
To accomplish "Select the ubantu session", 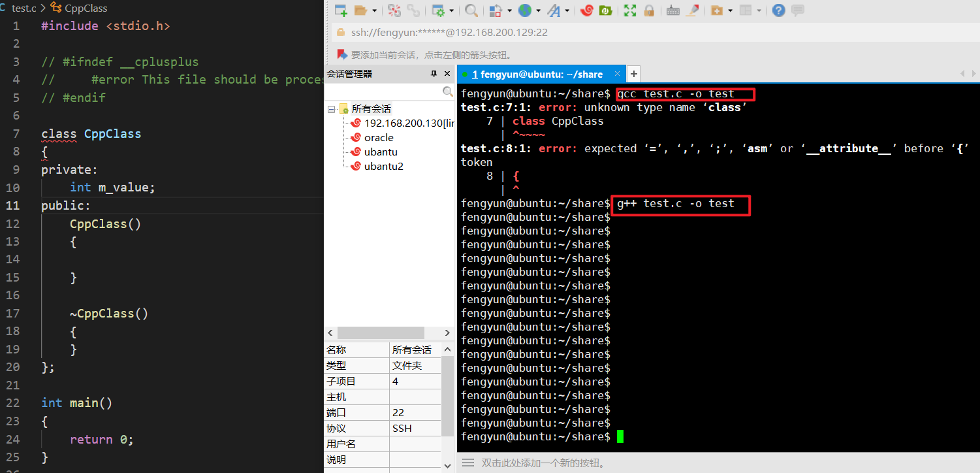I will (x=381, y=152).
